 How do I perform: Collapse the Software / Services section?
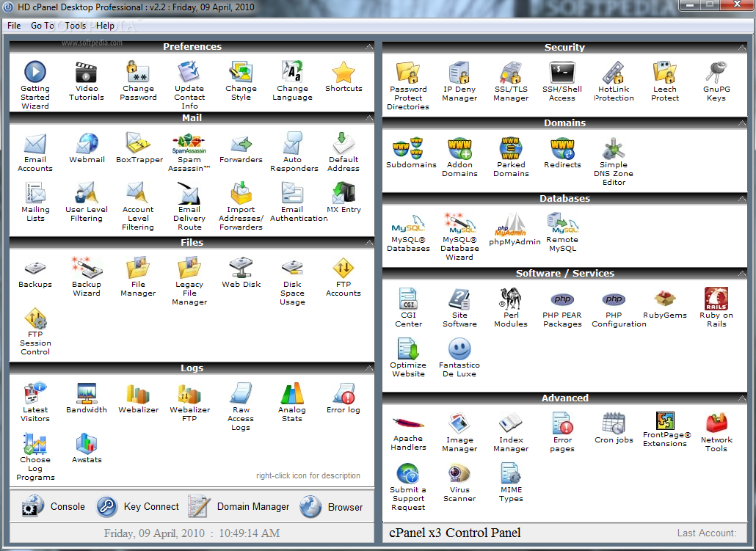click(741, 274)
